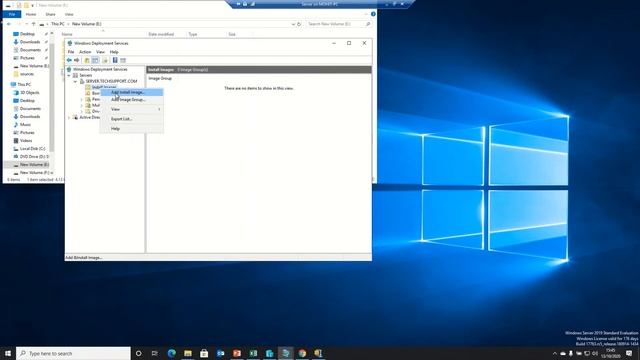Click the Windows Start button
The height and width of the screenshot is (360, 640).
pos(8,353)
